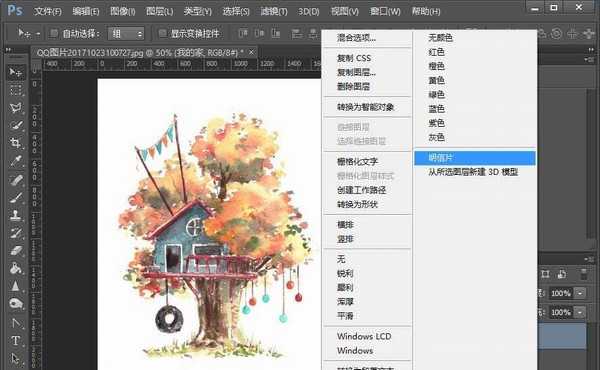Click the trash icon in Layers panel

pyautogui.click(x=584, y=274)
